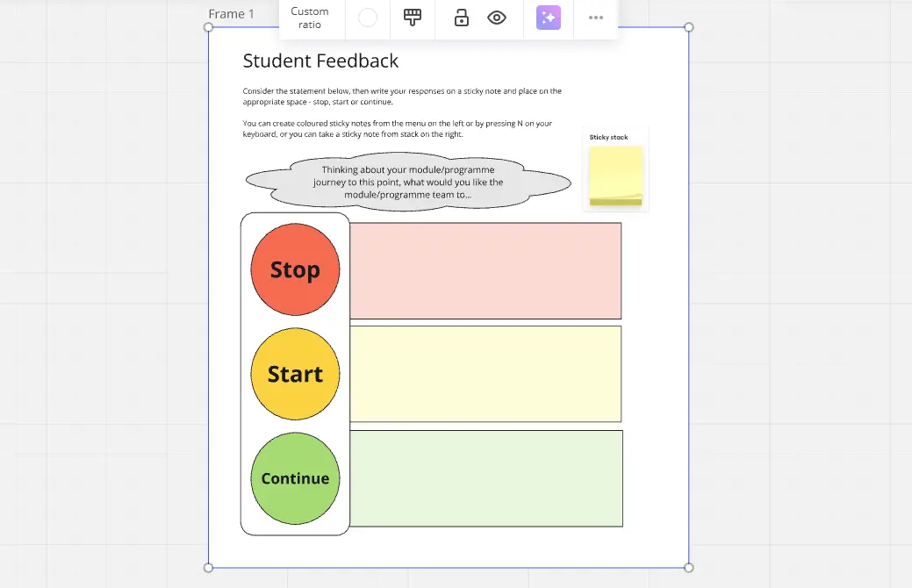
Task: Select the bottom-left frame resize handle
Action: (209, 567)
